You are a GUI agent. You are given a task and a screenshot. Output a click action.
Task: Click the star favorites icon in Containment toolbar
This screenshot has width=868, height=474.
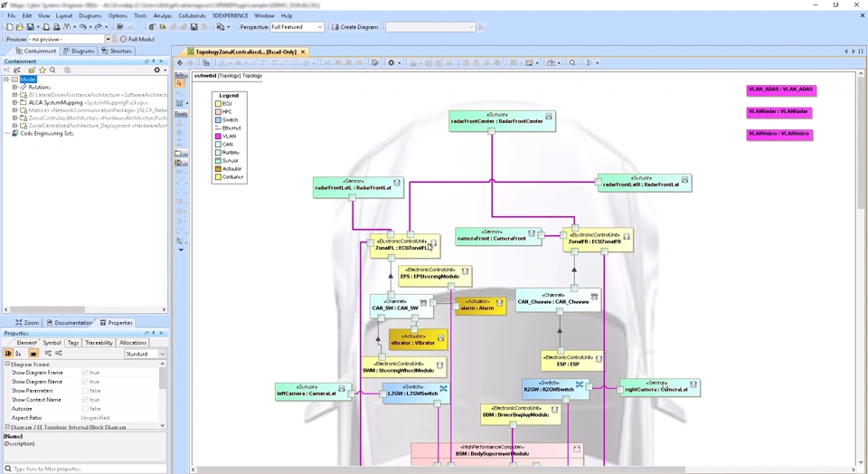coord(42,70)
